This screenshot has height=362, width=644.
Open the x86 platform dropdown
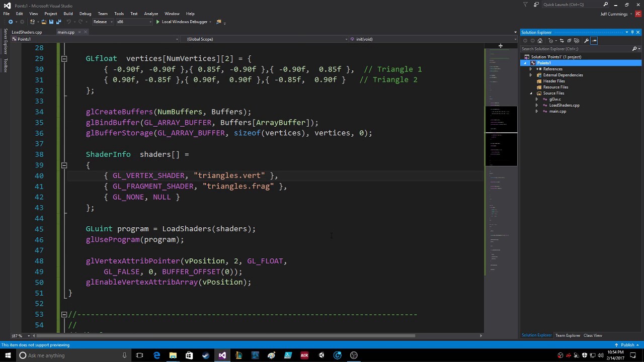point(134,22)
